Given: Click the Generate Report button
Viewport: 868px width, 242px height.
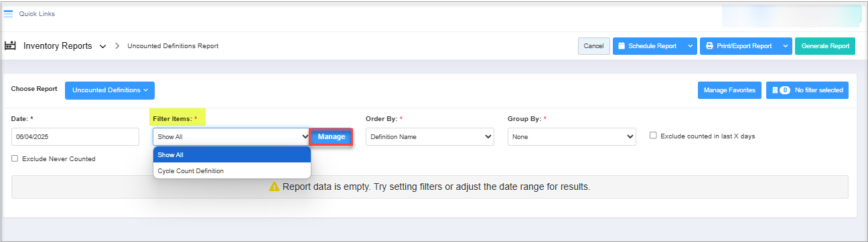Looking at the screenshot, I should tap(825, 46).
